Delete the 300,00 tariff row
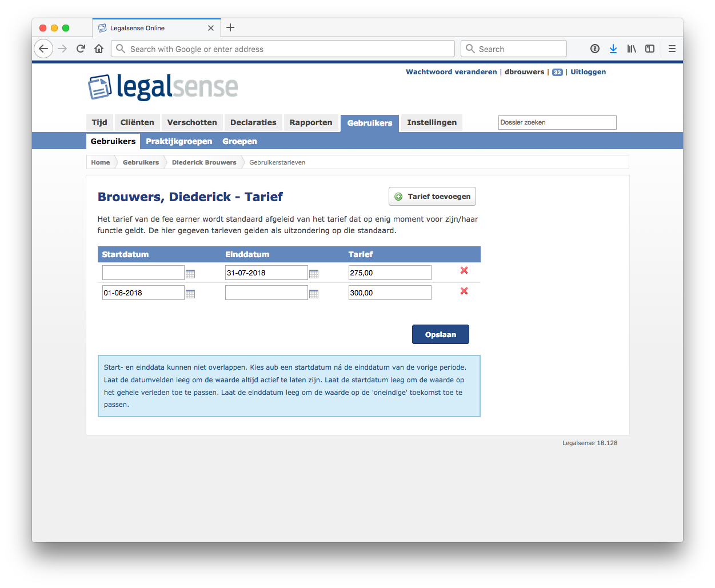Viewport: 715px width, 588px height. pyautogui.click(x=464, y=291)
